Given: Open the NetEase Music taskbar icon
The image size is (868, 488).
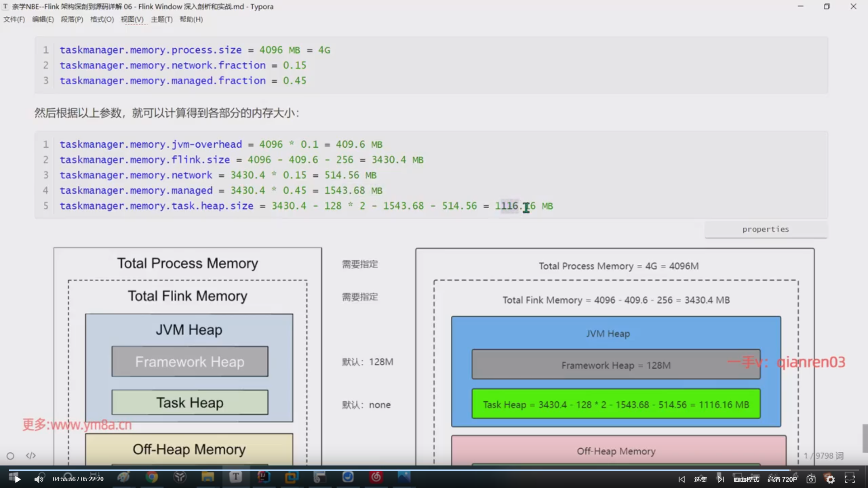Looking at the screenshot, I should pos(376,477).
